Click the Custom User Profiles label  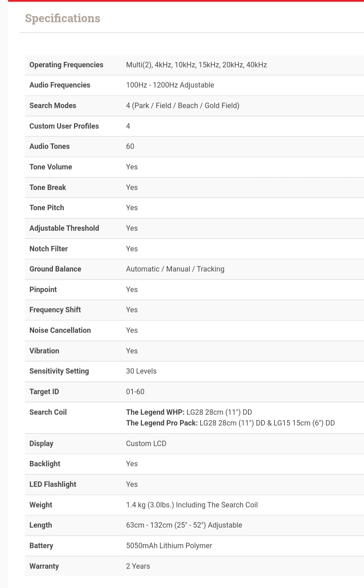[64, 126]
